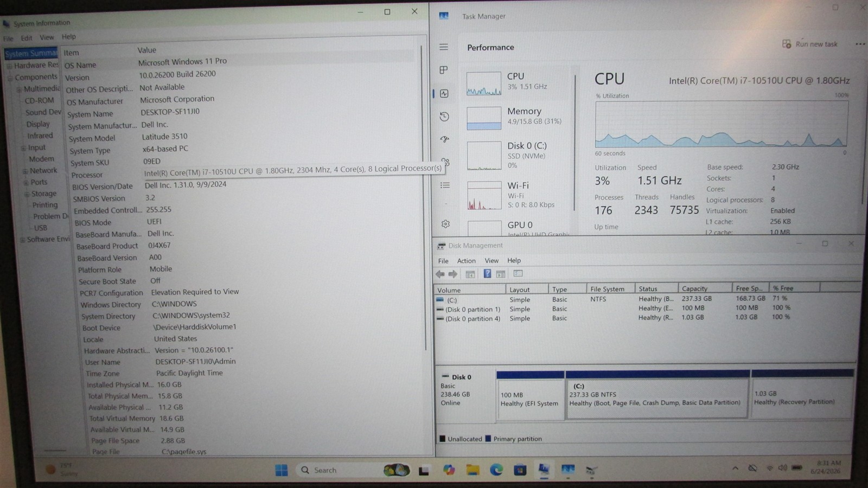
Task: Select System Summary tree item
Action: coord(31,54)
